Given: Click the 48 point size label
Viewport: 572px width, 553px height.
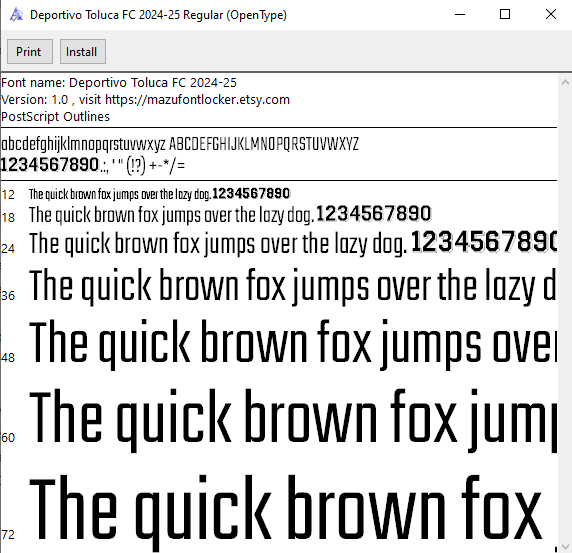Looking at the screenshot, I should pyautogui.click(x=8, y=358).
